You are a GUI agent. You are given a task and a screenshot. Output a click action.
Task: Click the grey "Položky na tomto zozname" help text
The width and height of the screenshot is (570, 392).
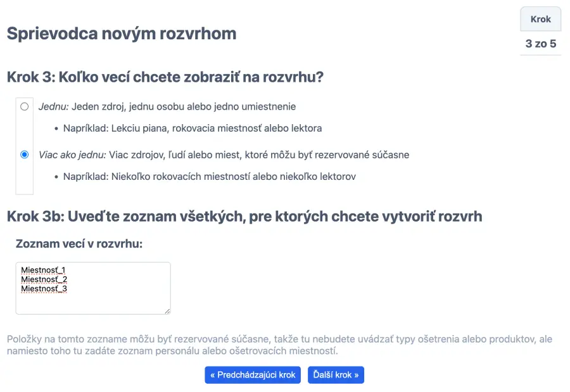(279, 345)
